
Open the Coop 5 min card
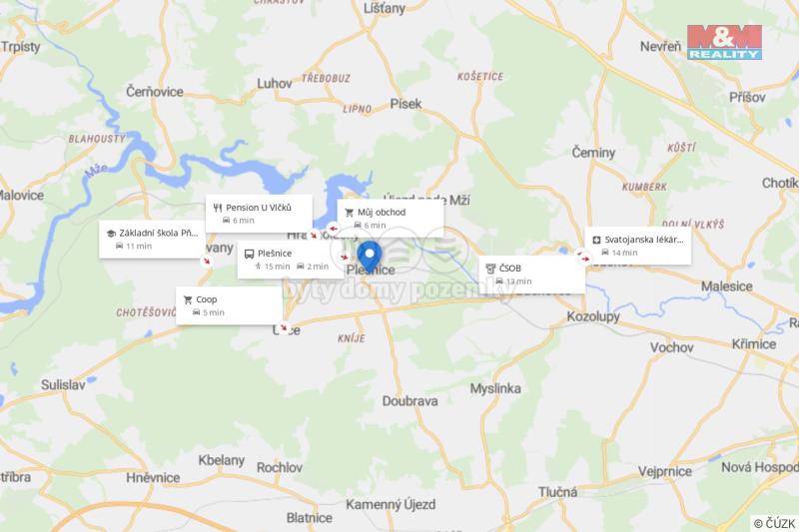coord(229,305)
